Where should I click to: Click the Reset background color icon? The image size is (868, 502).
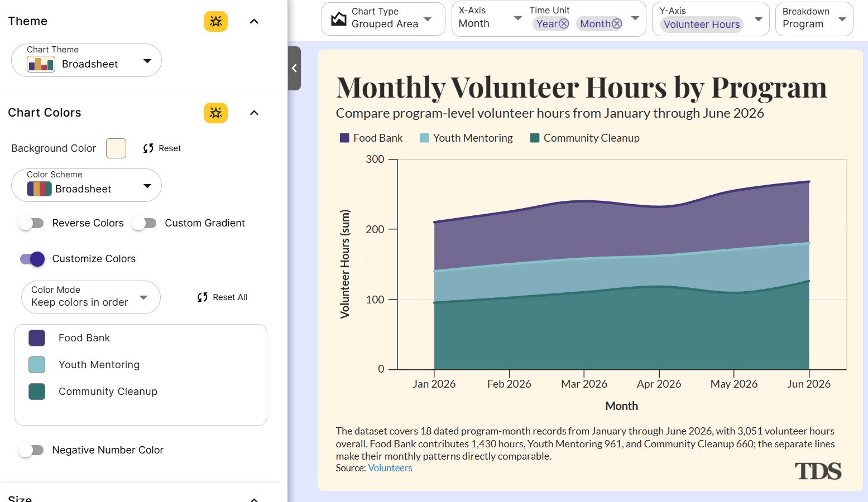(148, 148)
